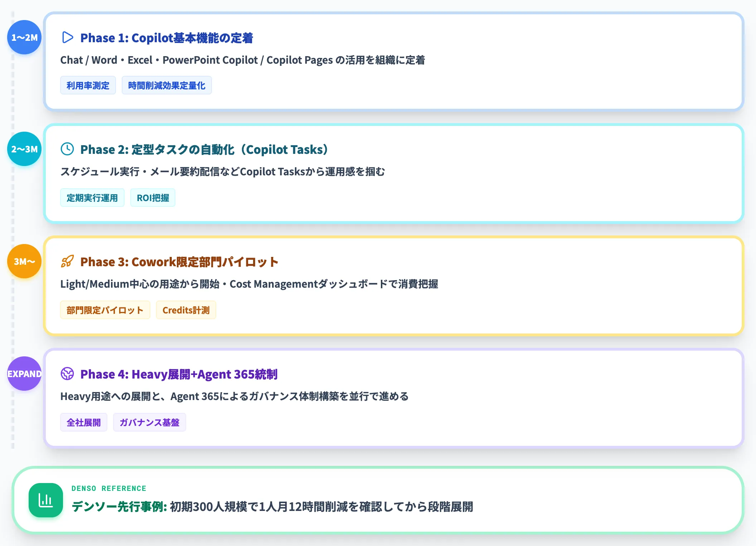Click the Phase 2: 定型タスクの自動化 heading
The width and height of the screenshot is (756, 546).
point(204,150)
